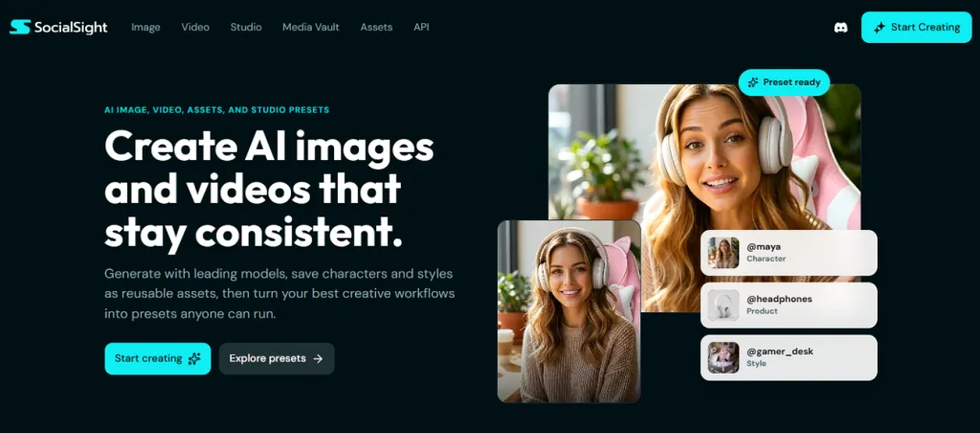
Task: Click the Explore presets button
Action: click(x=277, y=358)
